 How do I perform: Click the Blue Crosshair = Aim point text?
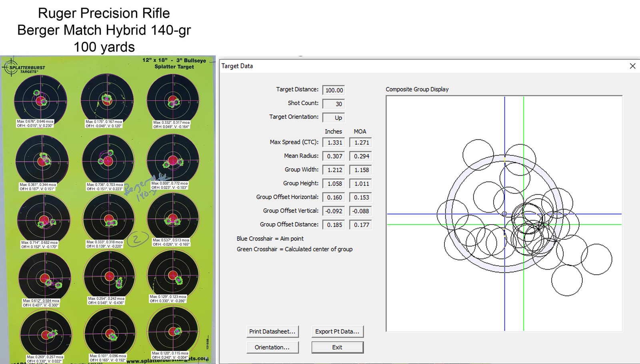[270, 239]
